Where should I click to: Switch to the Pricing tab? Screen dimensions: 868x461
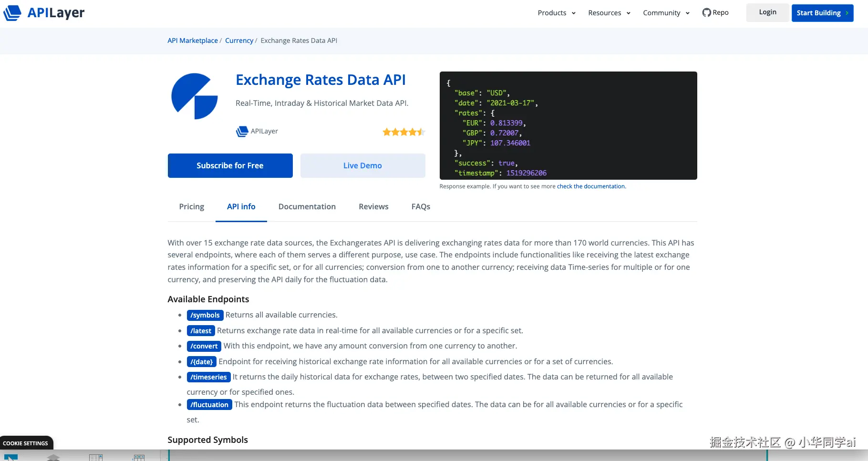tap(192, 206)
